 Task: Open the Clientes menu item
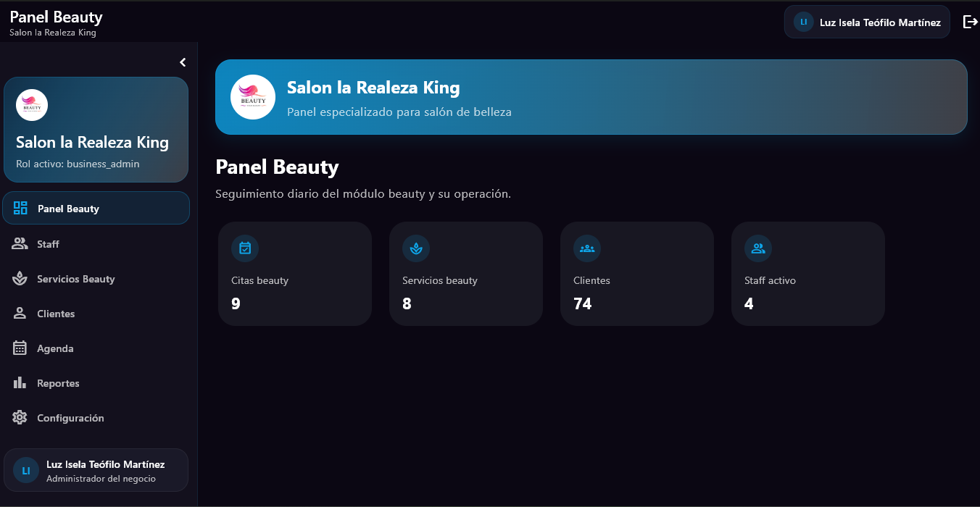click(x=96, y=314)
